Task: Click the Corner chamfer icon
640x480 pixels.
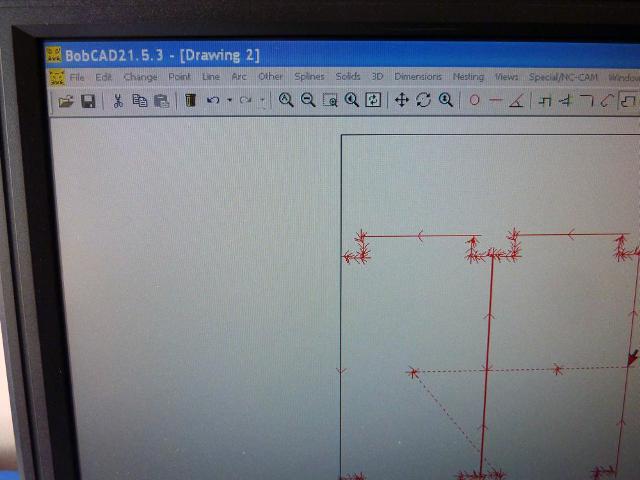Action: click(587, 100)
